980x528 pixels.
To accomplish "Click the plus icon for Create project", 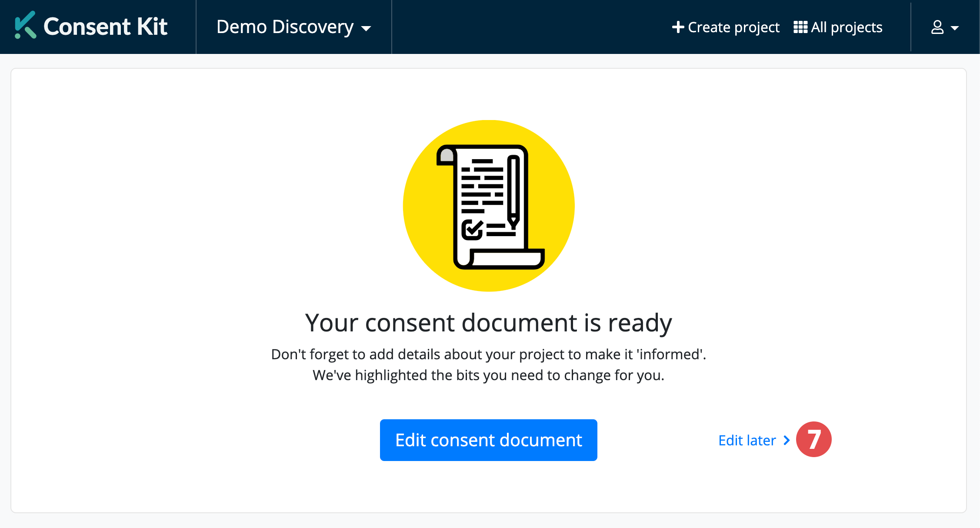I will click(x=677, y=27).
